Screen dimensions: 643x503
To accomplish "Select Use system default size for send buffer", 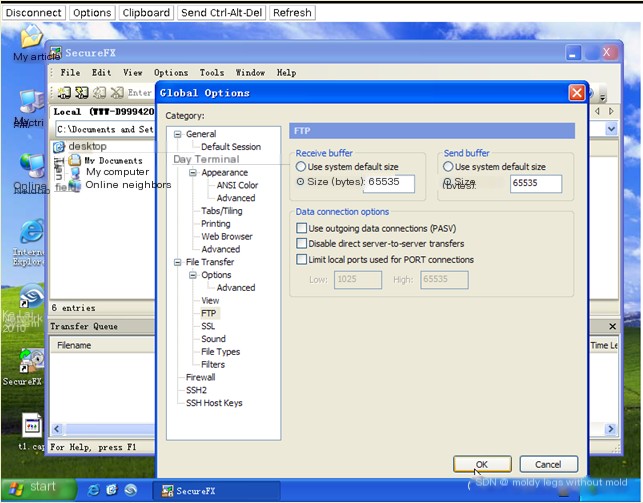I will click(448, 166).
